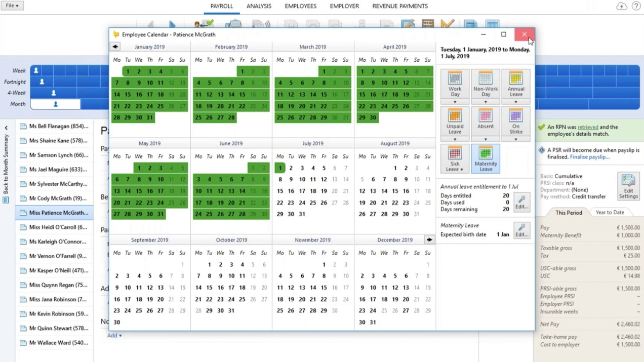Switch to the Analysis tab
This screenshot has width=644, height=362.
coord(259,6)
